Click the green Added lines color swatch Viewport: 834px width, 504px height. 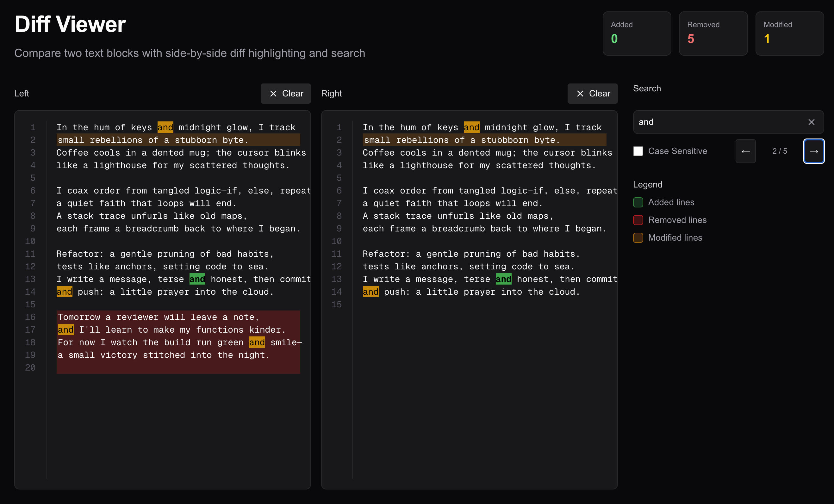[638, 202]
